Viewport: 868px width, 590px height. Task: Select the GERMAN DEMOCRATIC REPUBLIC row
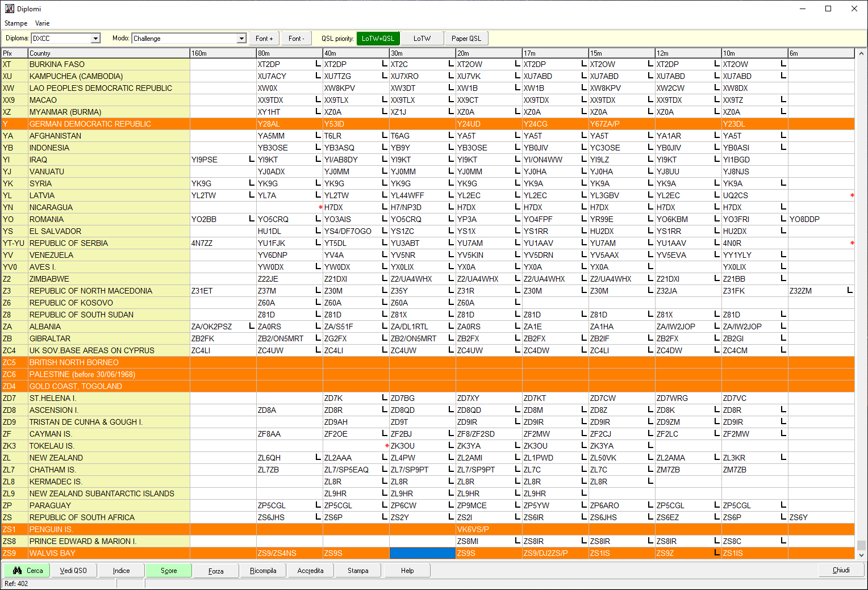pos(428,124)
